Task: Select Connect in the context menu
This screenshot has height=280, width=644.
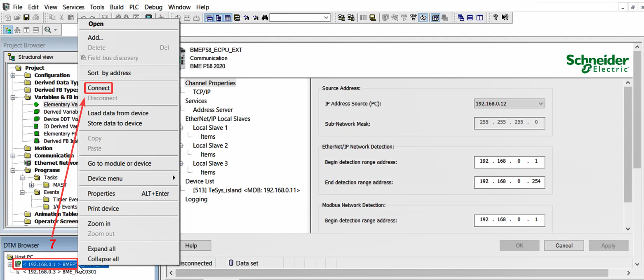Action: pyautogui.click(x=99, y=88)
